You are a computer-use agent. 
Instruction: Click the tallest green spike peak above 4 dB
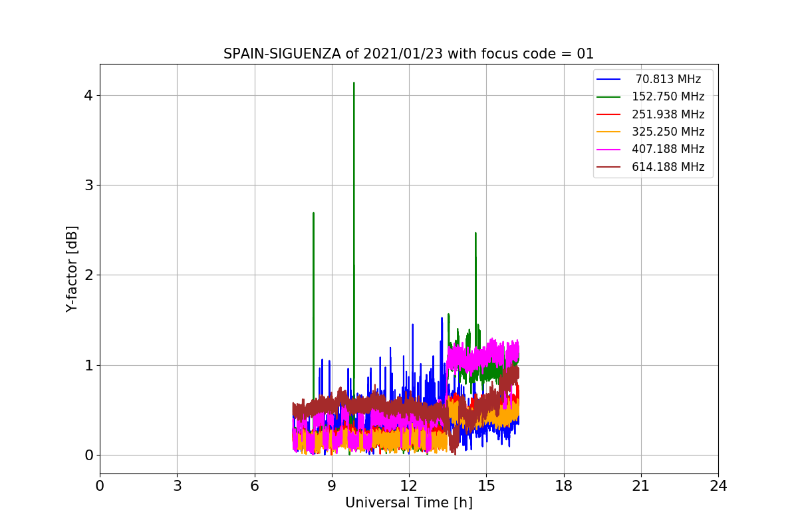(354, 83)
